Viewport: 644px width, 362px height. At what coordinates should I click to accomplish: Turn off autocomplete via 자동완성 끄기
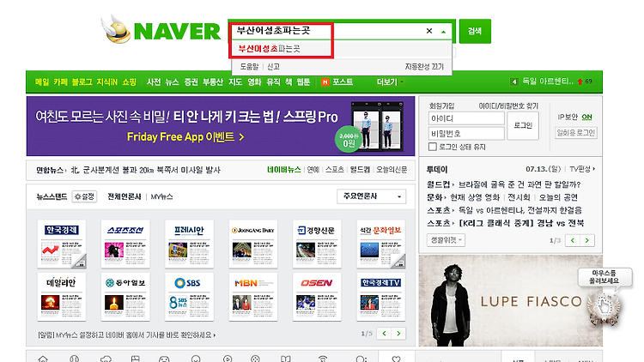(x=424, y=67)
